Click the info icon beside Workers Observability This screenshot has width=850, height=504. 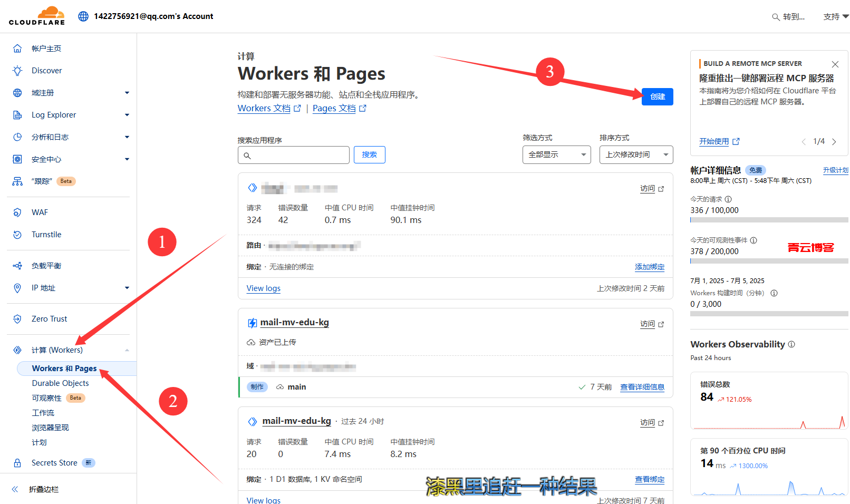click(x=791, y=344)
